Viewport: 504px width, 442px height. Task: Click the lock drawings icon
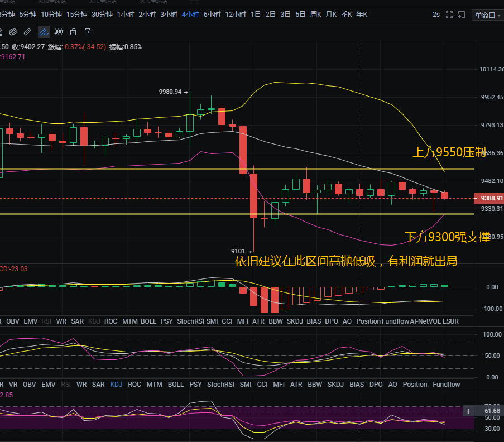point(73,32)
